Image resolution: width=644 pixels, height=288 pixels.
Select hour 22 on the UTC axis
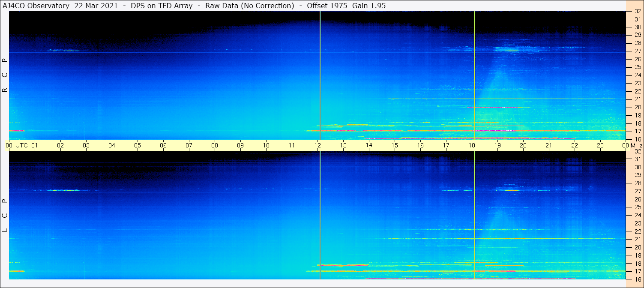[575, 145]
